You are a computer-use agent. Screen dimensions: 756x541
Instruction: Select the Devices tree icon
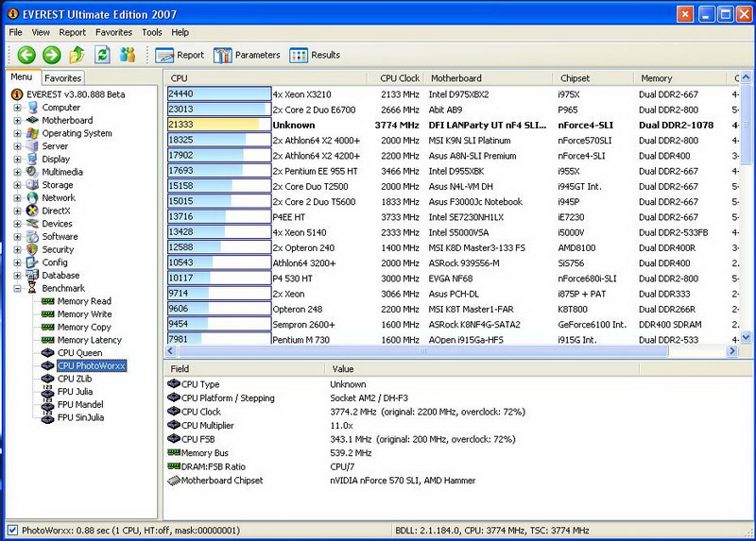(33, 224)
